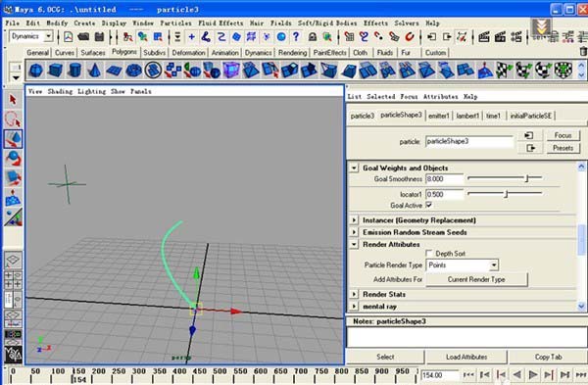Click the Current Render Type button
Viewport: 588px width, 385px height.
pyautogui.click(x=476, y=279)
